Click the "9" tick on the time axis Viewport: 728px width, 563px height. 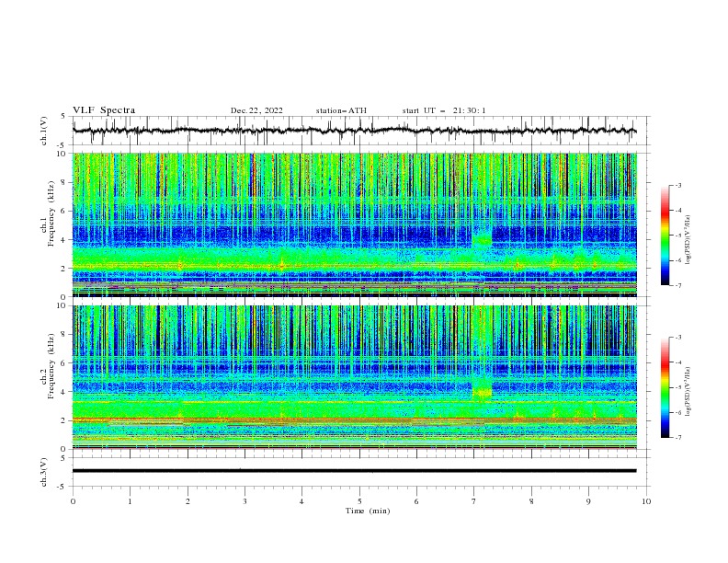[588, 501]
